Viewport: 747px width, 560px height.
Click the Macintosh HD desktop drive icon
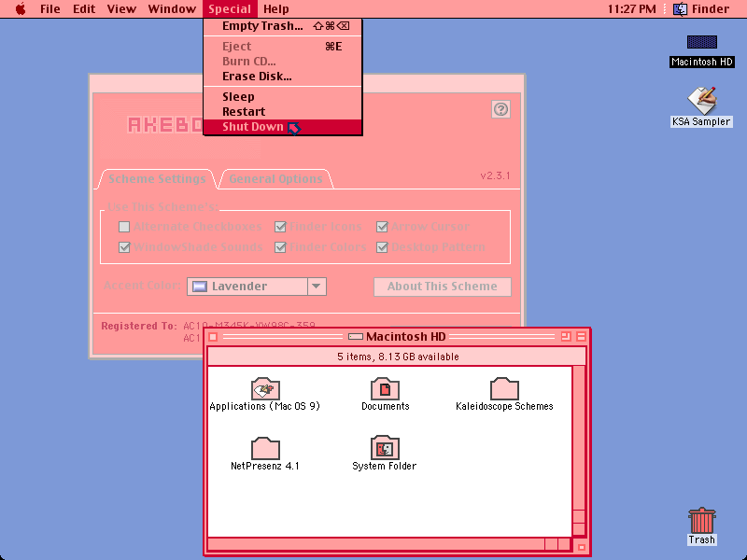(x=701, y=42)
